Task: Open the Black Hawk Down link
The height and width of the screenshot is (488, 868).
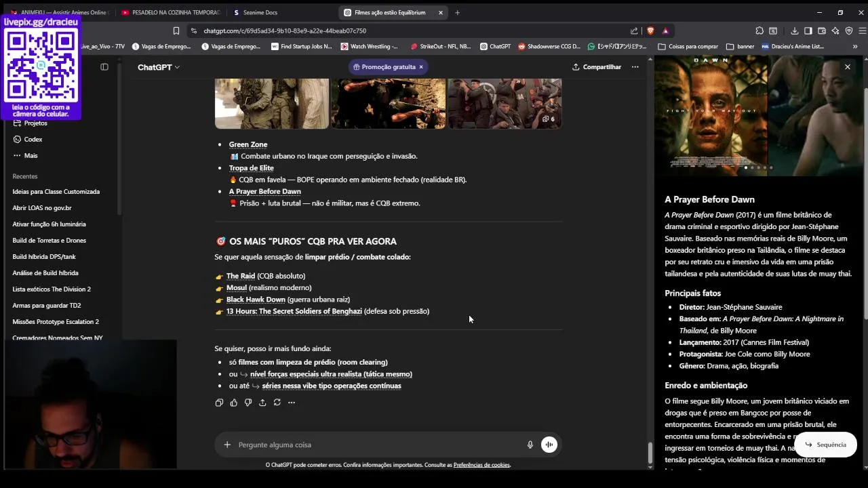Action: pyautogui.click(x=256, y=300)
